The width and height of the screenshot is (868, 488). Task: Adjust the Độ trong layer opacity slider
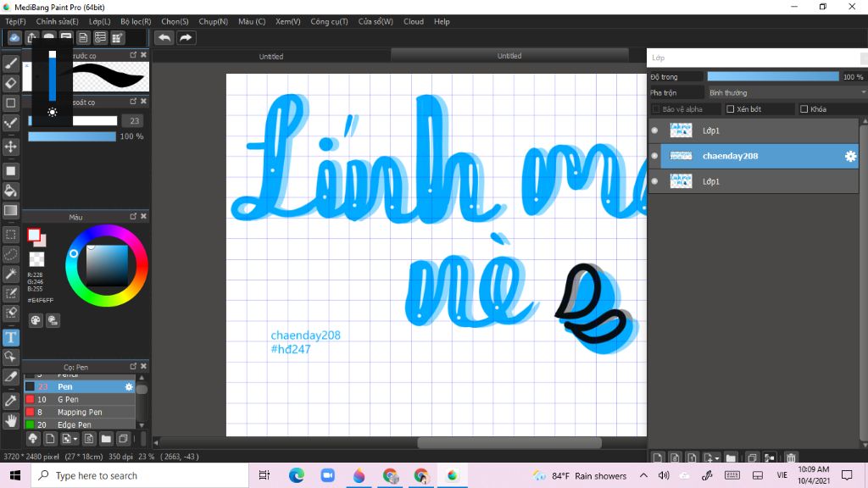[x=773, y=77]
